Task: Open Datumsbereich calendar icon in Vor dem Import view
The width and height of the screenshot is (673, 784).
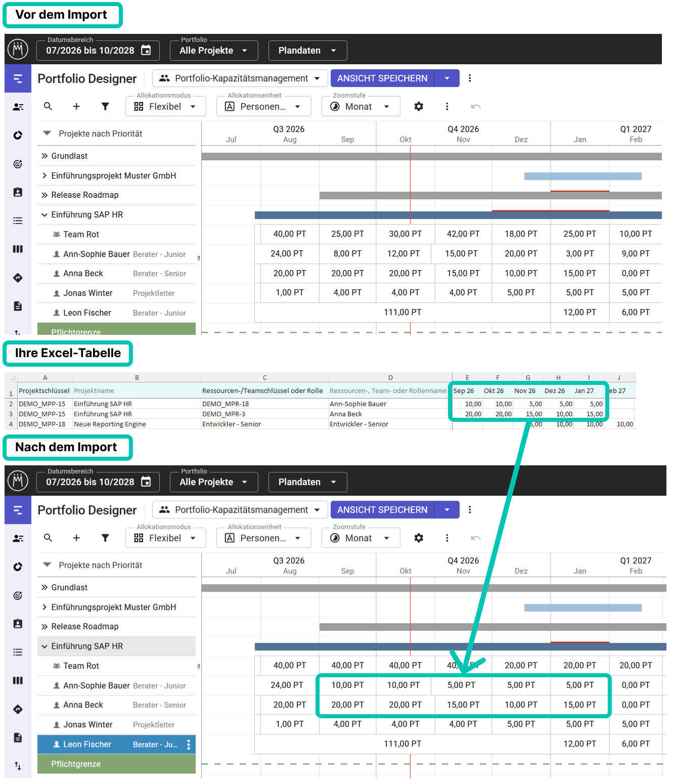Action: point(146,50)
